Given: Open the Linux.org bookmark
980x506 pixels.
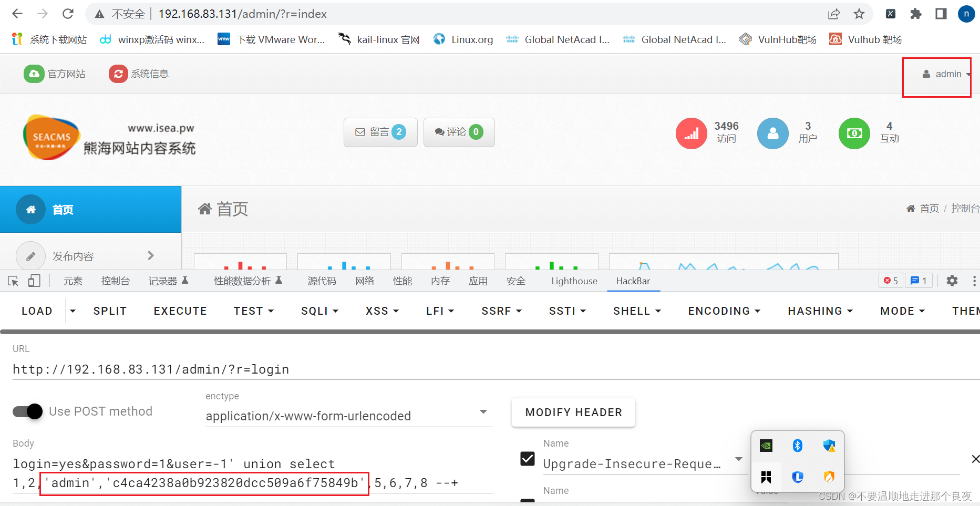Looking at the screenshot, I should (463, 39).
